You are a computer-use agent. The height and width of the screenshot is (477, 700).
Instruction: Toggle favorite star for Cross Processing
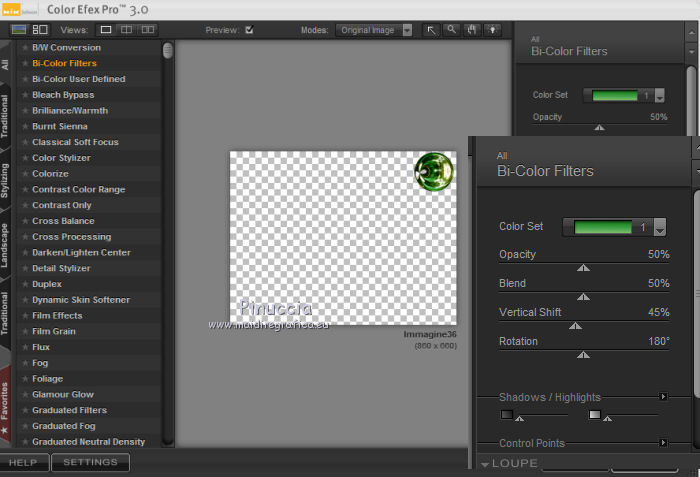click(x=25, y=237)
